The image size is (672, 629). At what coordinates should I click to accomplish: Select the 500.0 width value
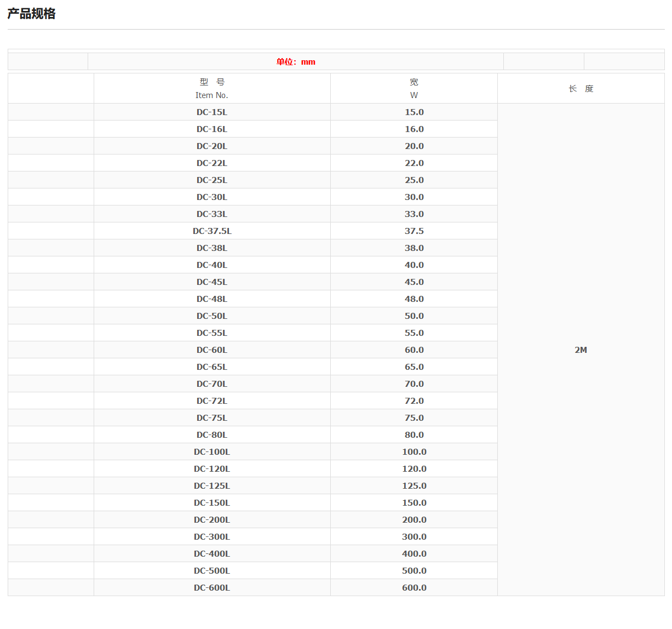coord(414,571)
